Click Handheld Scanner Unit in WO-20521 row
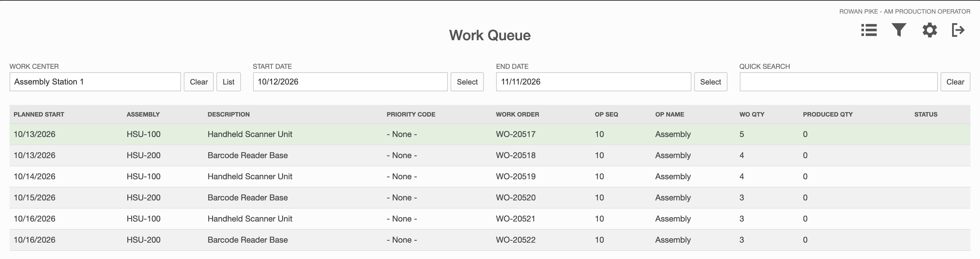Image resolution: width=980 pixels, height=259 pixels. [250, 219]
